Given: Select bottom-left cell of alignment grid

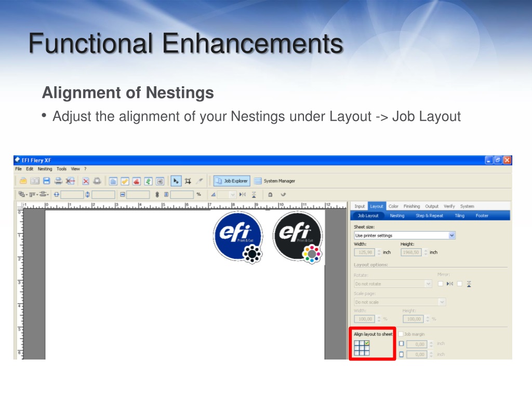Looking at the screenshot, I should pyautogui.click(x=356, y=353).
